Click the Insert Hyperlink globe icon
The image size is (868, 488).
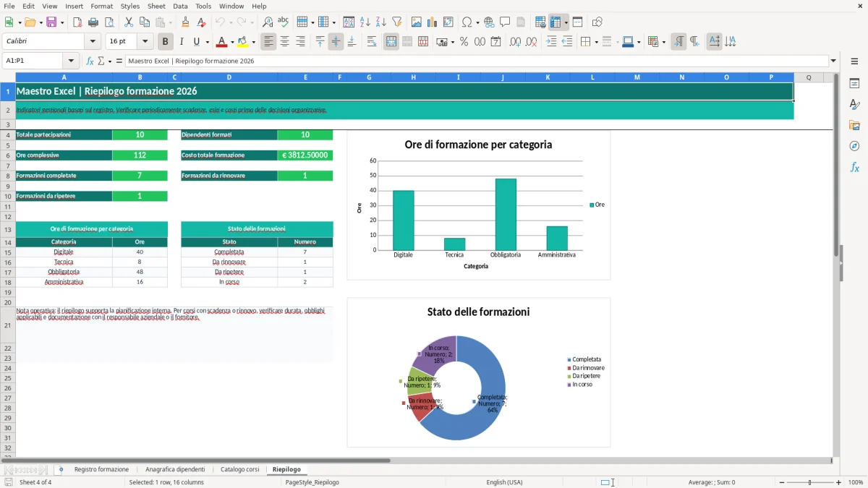point(489,22)
